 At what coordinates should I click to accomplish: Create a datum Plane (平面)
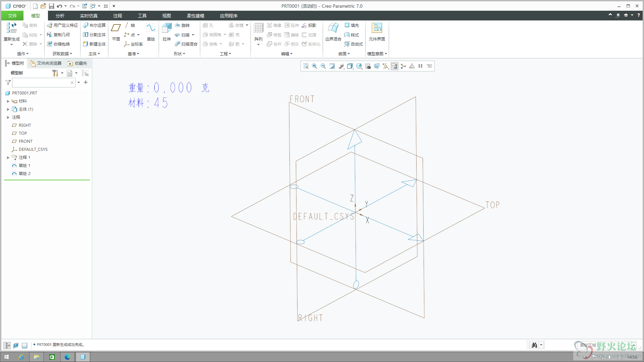(x=116, y=33)
